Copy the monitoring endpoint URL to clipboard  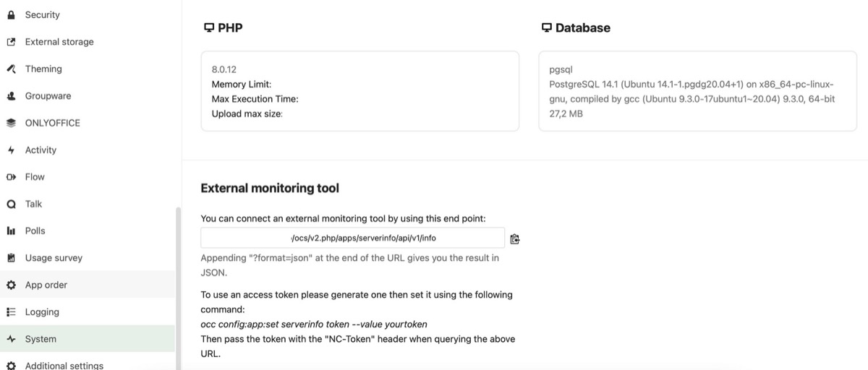(x=514, y=238)
